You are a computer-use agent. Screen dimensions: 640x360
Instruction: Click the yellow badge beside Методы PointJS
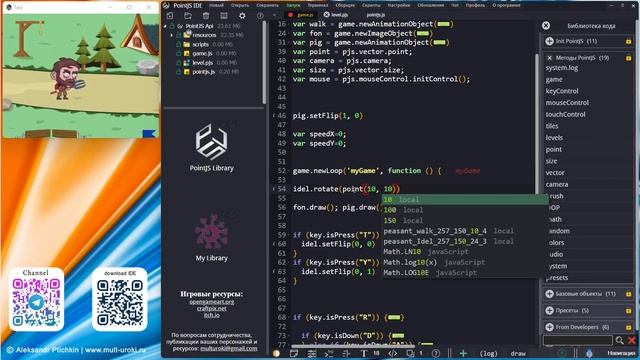coord(629,58)
